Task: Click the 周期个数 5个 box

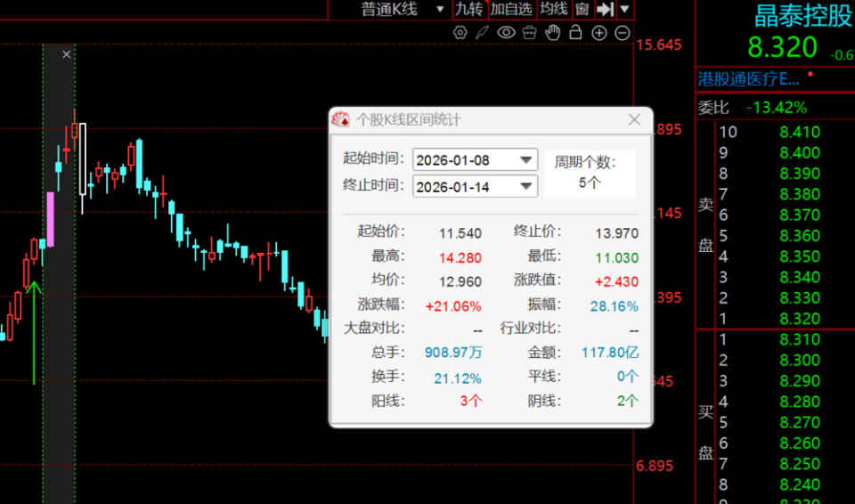Action: point(590,174)
